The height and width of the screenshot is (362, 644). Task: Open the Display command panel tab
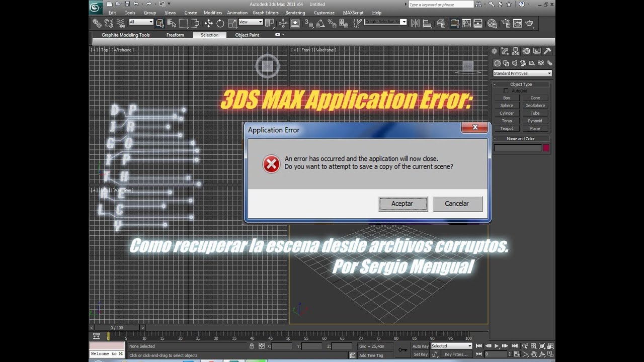[x=537, y=51]
